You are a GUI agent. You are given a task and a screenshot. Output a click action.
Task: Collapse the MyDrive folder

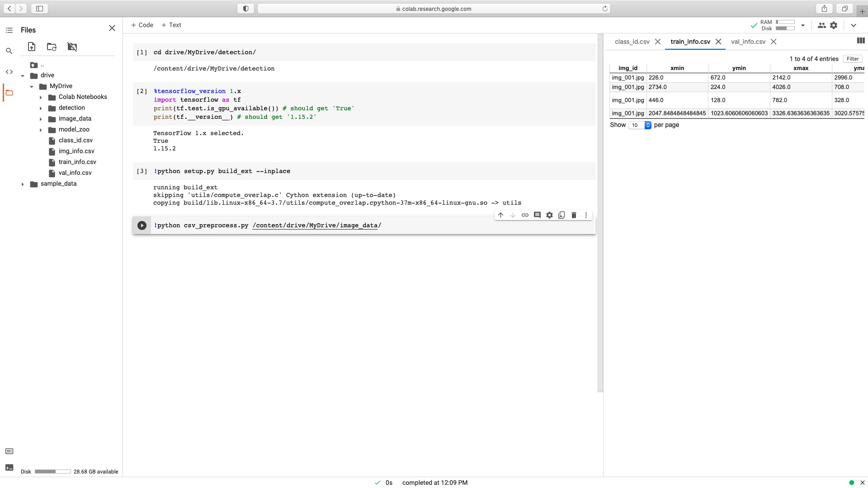pos(32,86)
